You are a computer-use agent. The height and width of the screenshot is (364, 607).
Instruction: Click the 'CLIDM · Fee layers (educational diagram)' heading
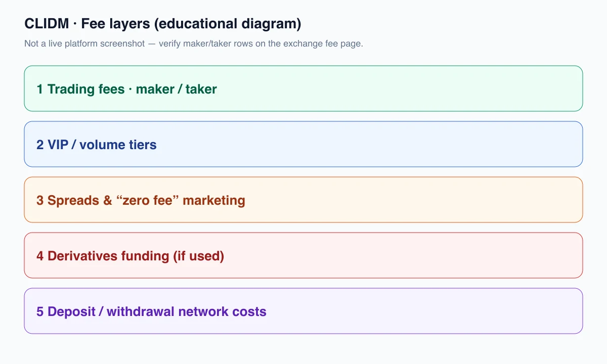163,24
